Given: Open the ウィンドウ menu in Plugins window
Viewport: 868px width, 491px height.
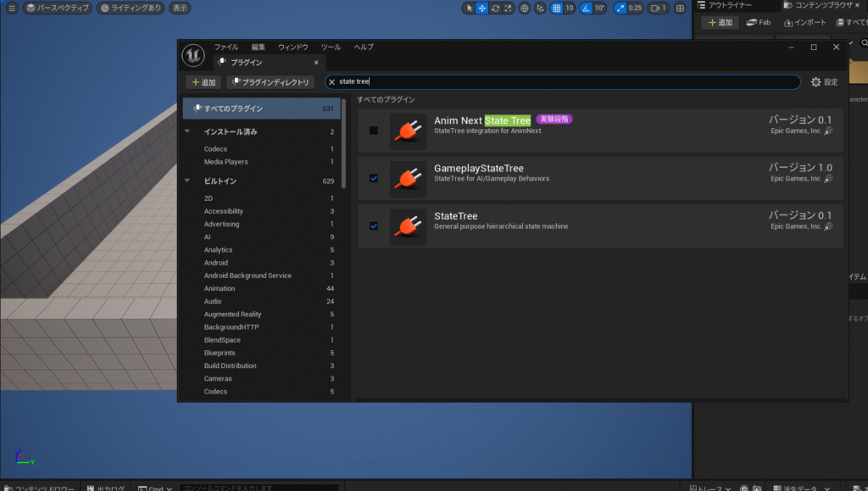Looking at the screenshot, I should point(292,47).
